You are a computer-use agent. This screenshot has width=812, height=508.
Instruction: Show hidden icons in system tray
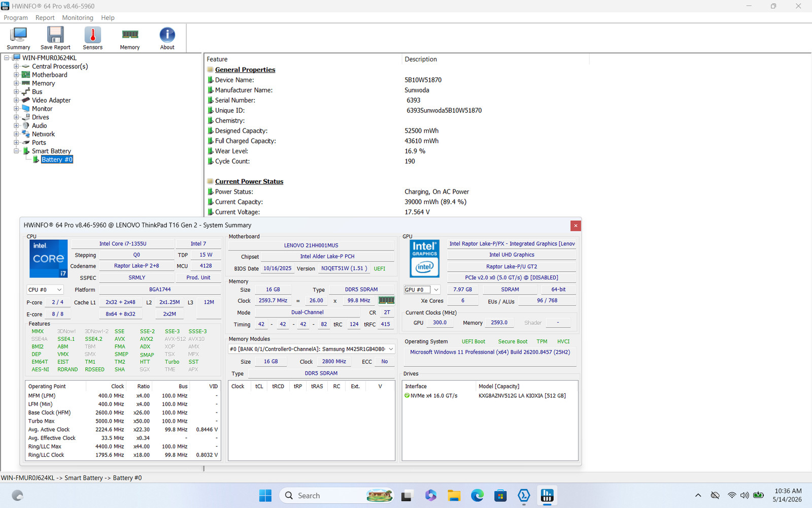click(698, 495)
